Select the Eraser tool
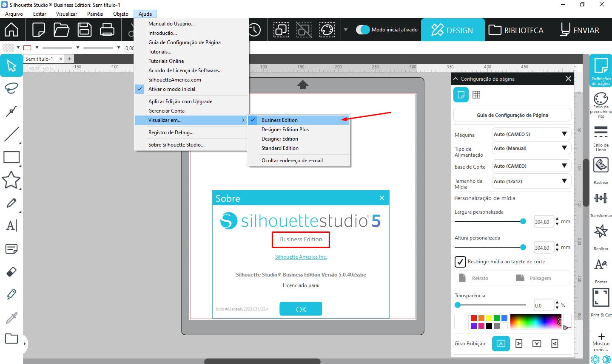Screen dimensions: 612x364 point(11,271)
